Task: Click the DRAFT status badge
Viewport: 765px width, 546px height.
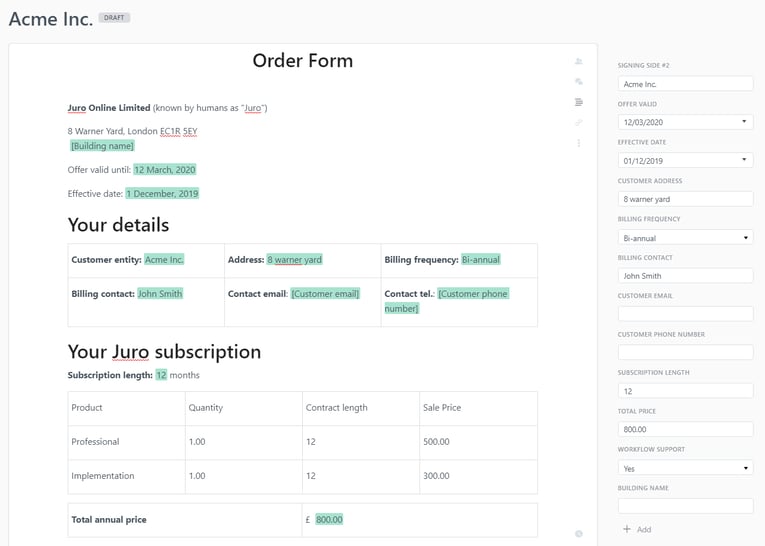Action: click(x=114, y=18)
